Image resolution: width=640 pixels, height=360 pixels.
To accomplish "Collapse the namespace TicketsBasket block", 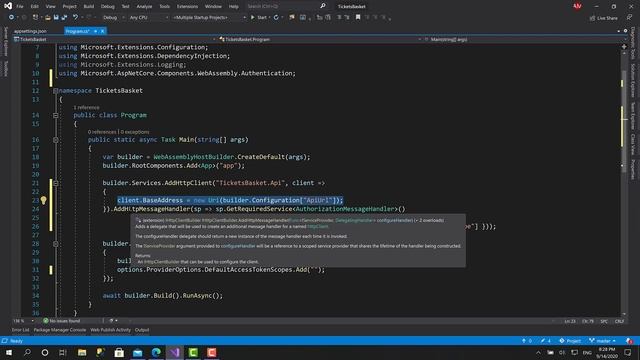I will 56,91.
